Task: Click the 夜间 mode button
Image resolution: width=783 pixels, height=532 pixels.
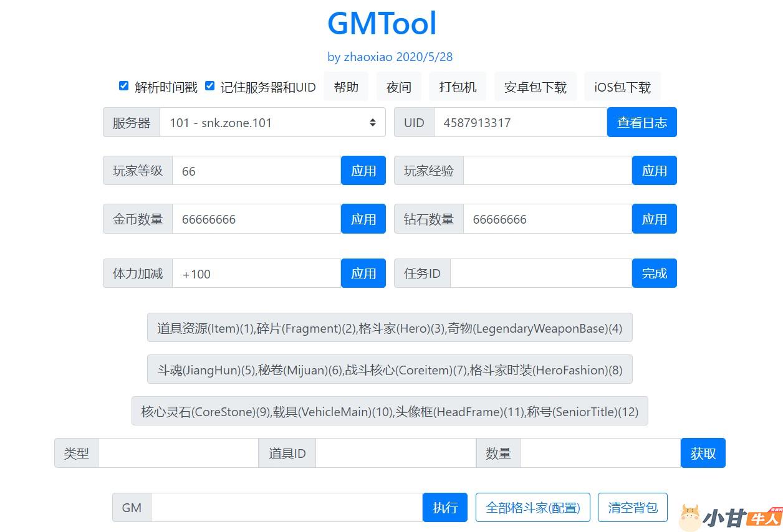Action: click(x=398, y=87)
